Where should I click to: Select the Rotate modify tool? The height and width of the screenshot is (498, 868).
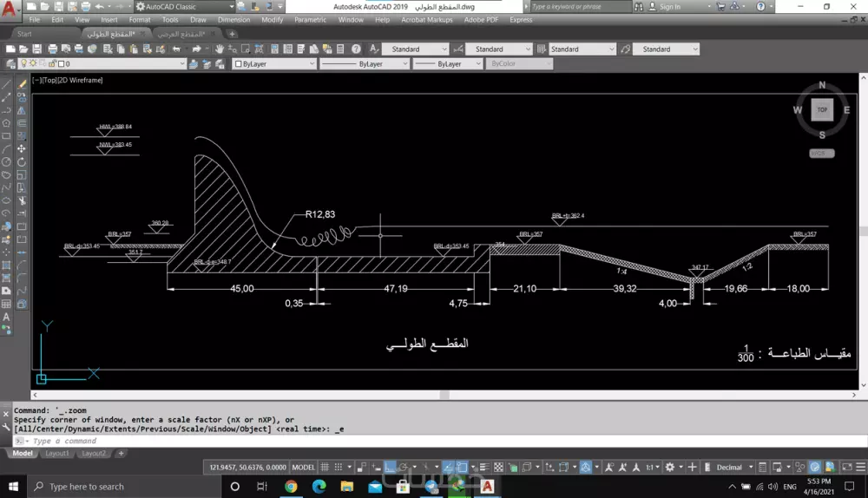coord(22,161)
